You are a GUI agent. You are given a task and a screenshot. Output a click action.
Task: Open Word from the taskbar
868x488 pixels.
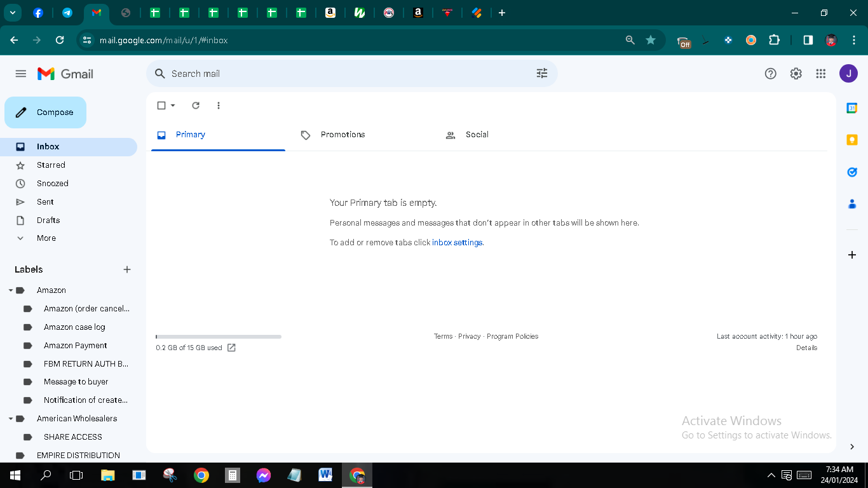(325, 475)
